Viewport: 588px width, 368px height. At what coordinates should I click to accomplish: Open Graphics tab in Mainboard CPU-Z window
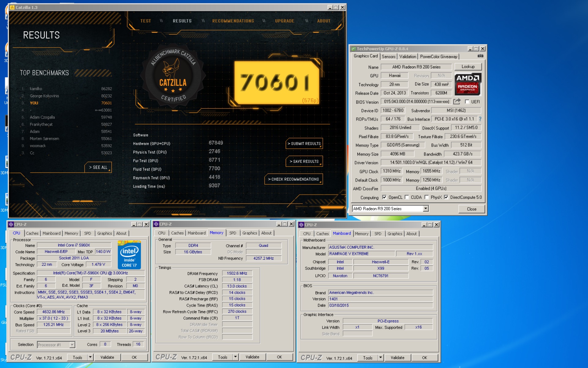pyautogui.click(x=395, y=234)
